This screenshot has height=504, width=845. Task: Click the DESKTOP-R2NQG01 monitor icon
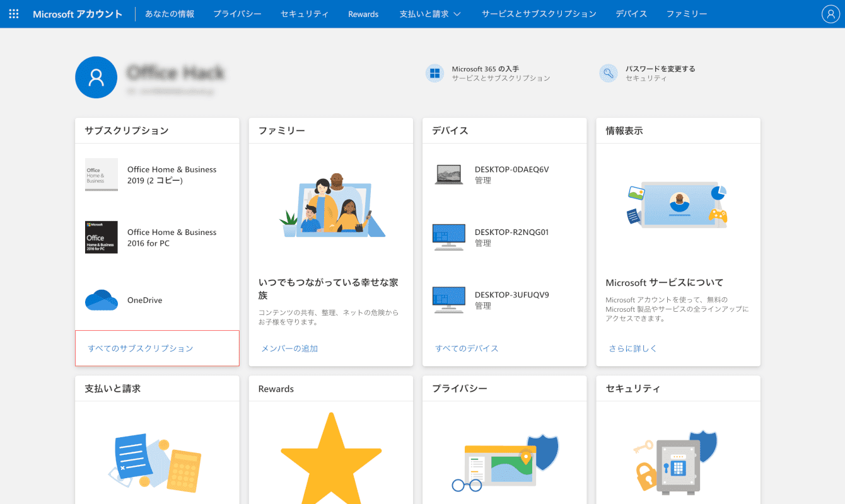[449, 238]
